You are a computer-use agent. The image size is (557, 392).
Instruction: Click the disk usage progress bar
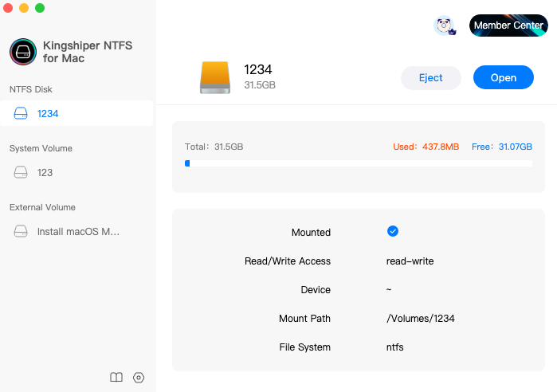(x=359, y=163)
